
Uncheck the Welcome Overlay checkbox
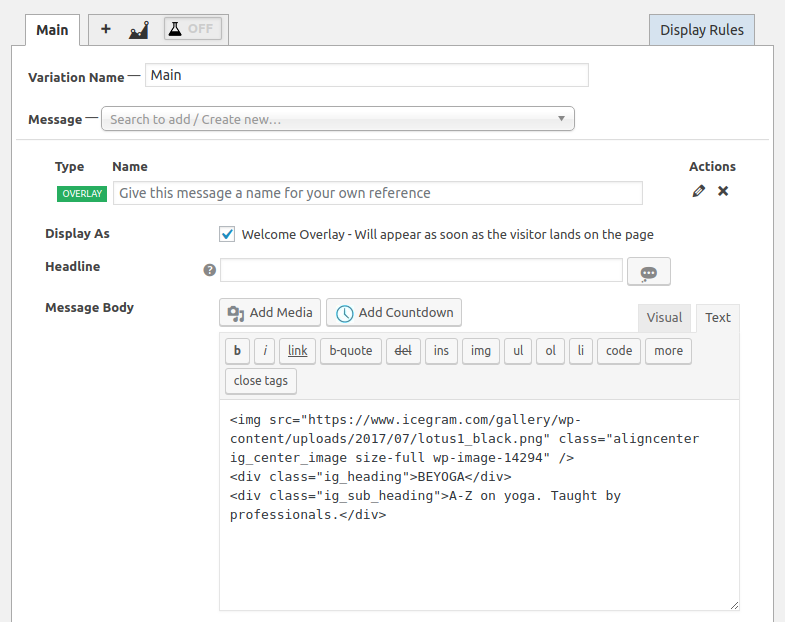(227, 234)
